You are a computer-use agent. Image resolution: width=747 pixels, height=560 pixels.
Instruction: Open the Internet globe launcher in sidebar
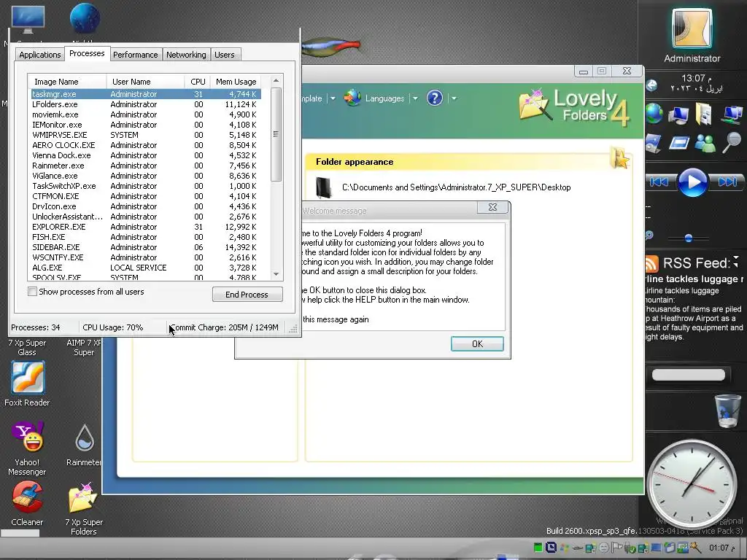coord(654,114)
